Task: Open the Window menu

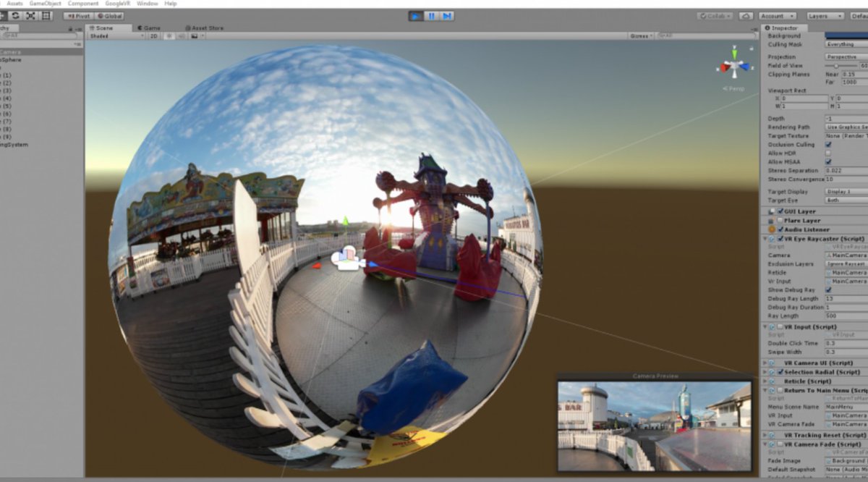Action: coord(148,4)
